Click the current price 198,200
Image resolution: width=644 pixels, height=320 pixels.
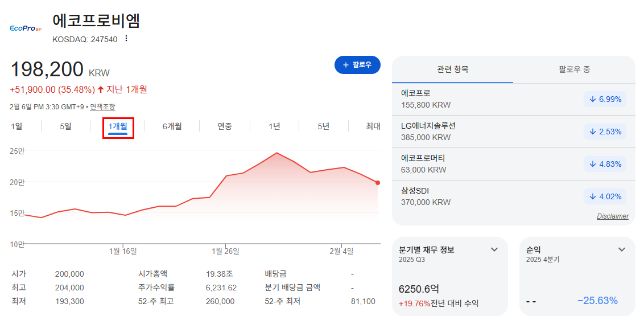47,69
